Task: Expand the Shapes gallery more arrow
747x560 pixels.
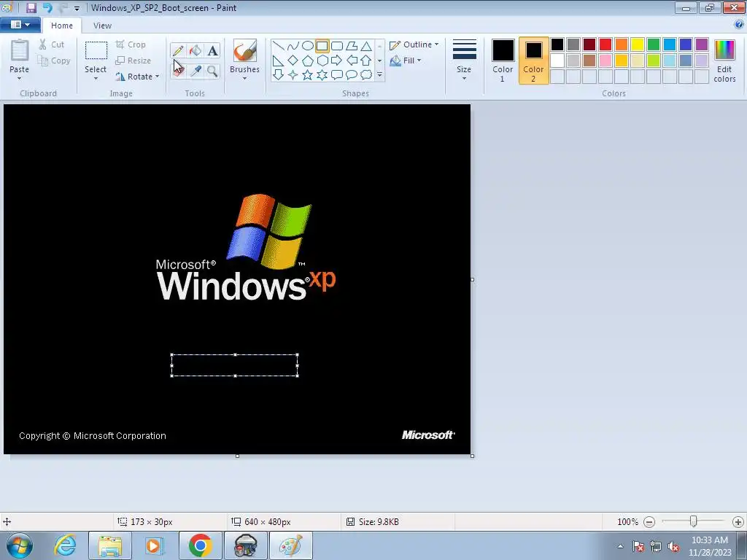Action: [379, 75]
